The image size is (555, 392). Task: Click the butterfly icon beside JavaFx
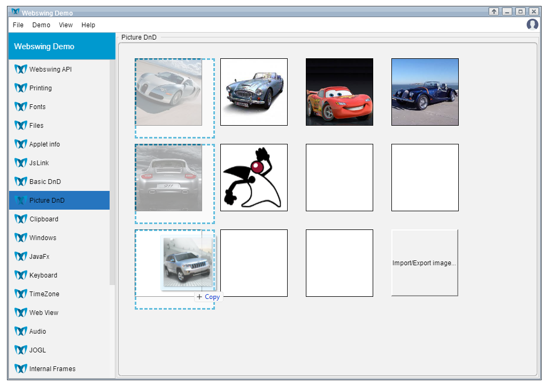click(21, 256)
